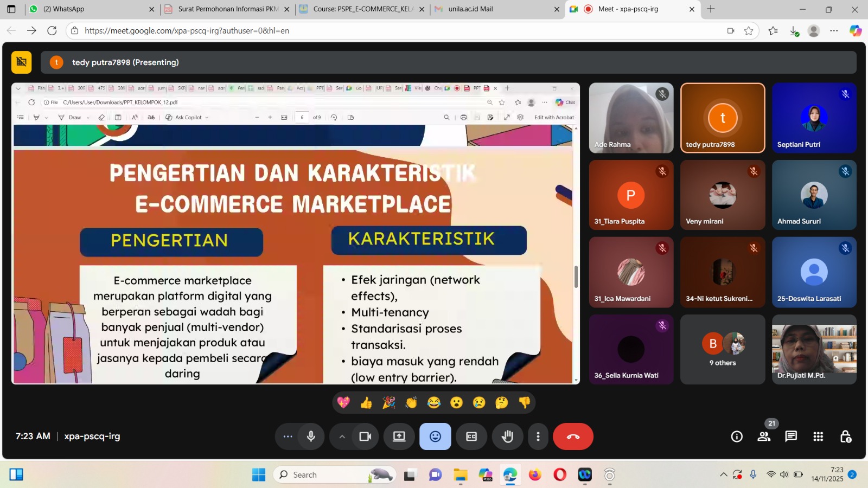Viewport: 868px width, 488px height.
Task: Click the present screen button
Action: pos(399,436)
